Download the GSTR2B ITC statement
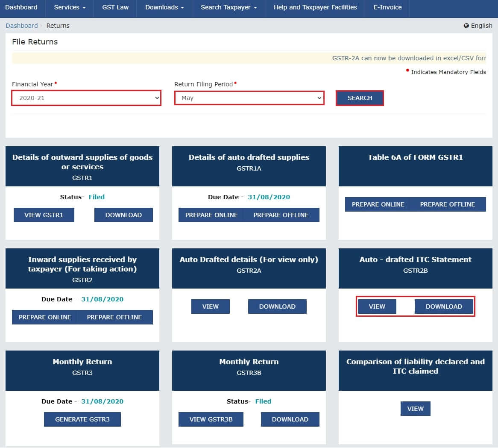498x448 pixels. click(444, 306)
